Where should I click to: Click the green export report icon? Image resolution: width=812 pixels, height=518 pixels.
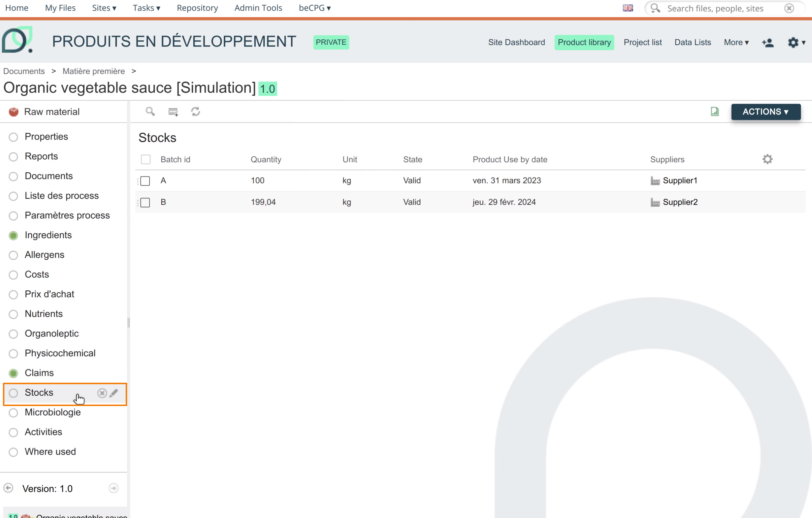coord(715,112)
